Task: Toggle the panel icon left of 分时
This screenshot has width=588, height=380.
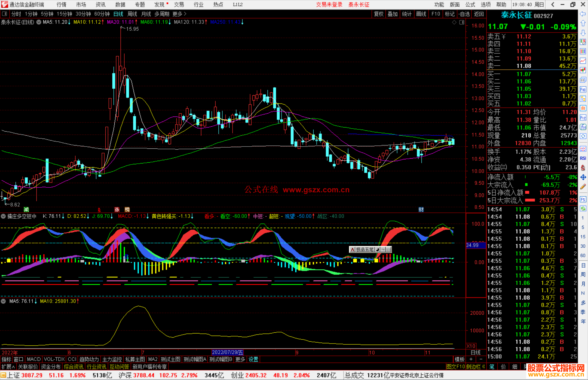Action: [5, 14]
